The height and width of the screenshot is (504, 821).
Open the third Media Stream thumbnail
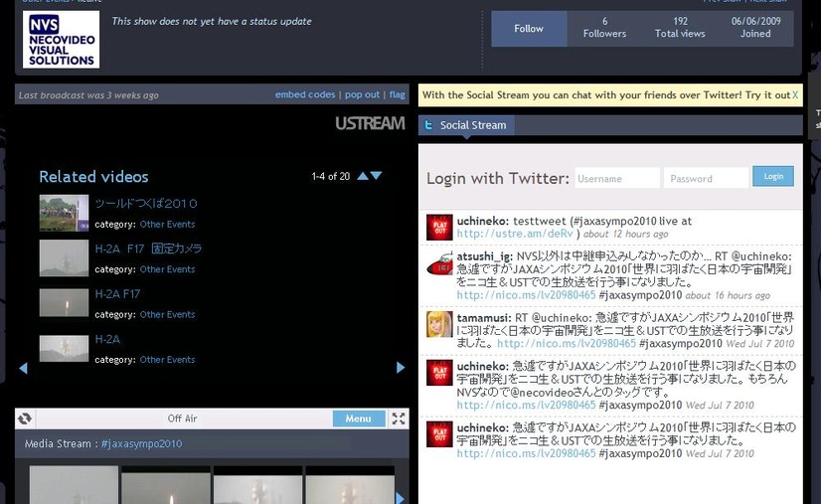(x=258, y=485)
